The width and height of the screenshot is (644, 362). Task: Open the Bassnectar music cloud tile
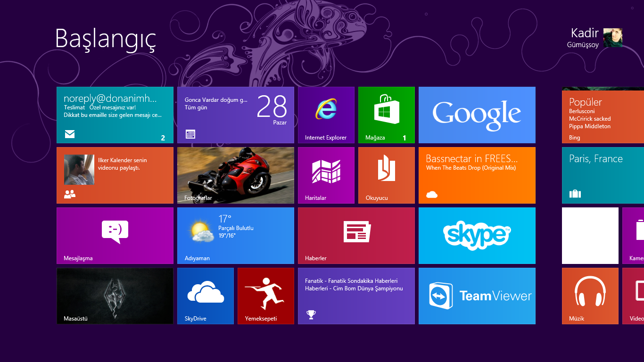477,175
